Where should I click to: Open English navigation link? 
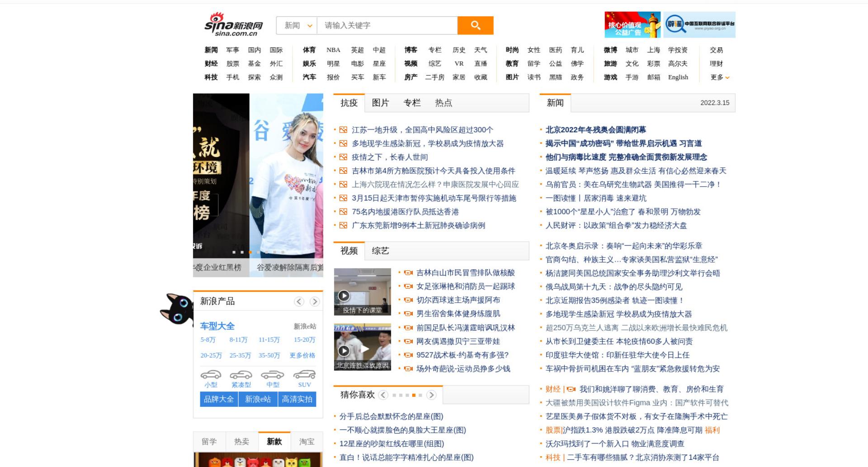point(678,77)
